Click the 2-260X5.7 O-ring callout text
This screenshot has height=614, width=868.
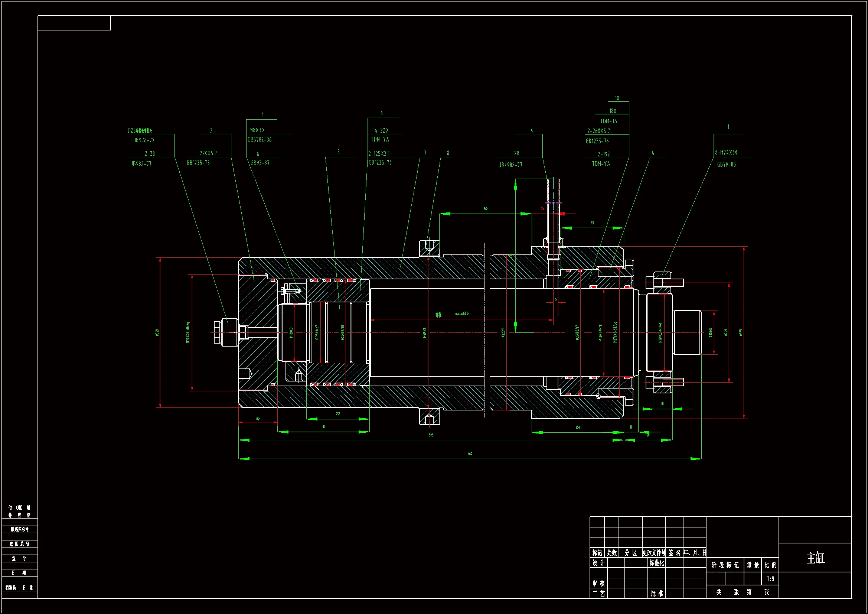598,131
